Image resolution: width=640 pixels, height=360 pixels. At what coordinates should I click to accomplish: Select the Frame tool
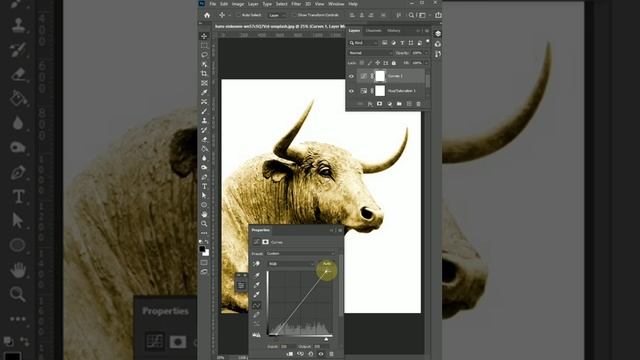coord(204,83)
